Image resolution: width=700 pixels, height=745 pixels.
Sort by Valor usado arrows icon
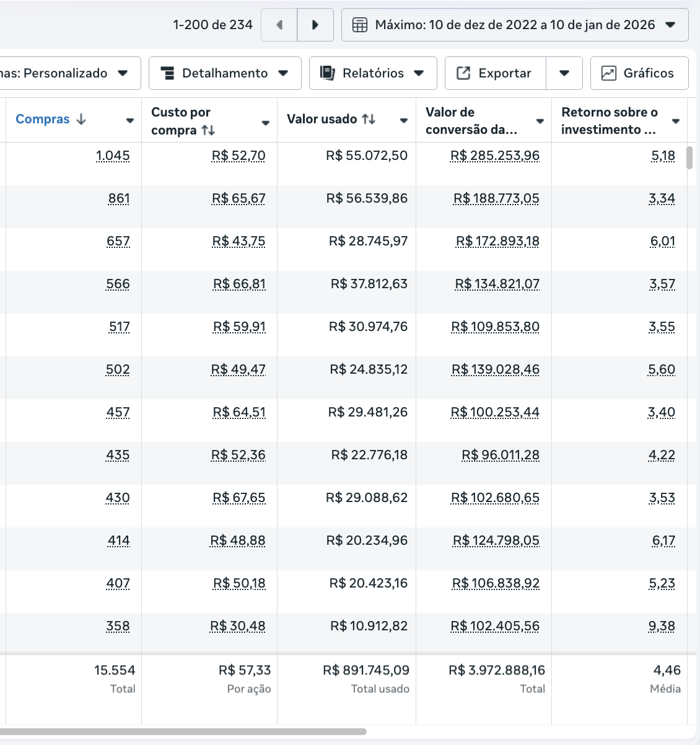point(369,119)
